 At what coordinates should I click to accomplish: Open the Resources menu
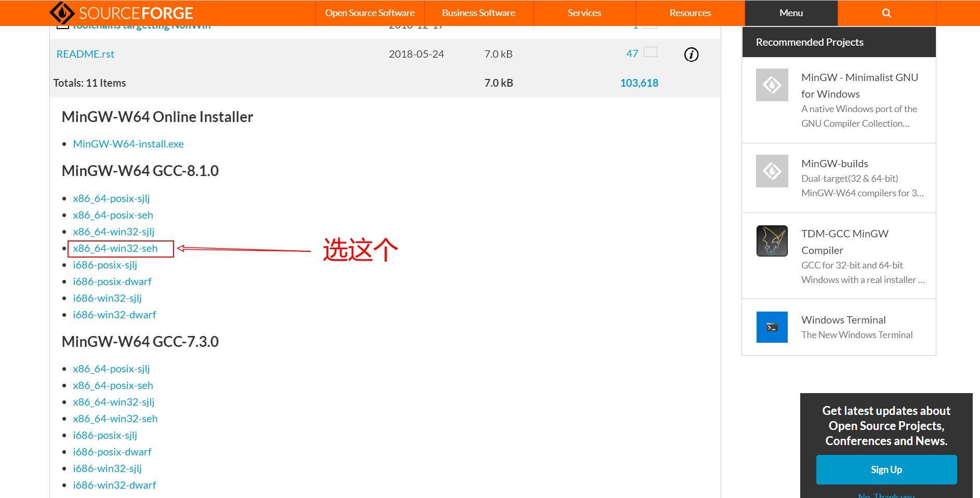pyautogui.click(x=690, y=13)
